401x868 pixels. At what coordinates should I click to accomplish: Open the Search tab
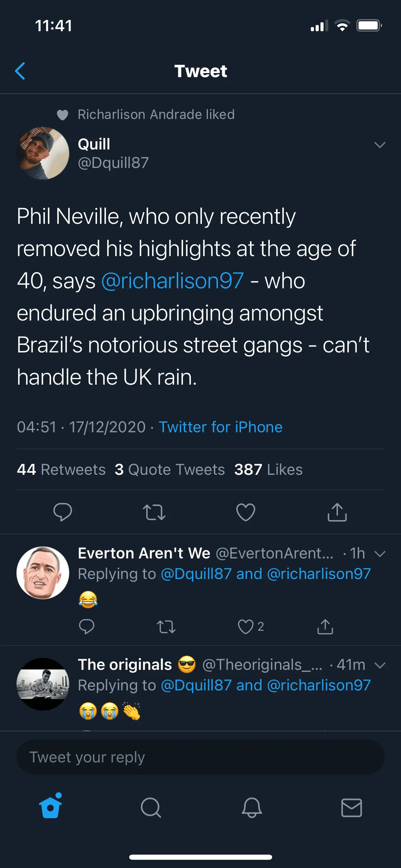tap(151, 807)
